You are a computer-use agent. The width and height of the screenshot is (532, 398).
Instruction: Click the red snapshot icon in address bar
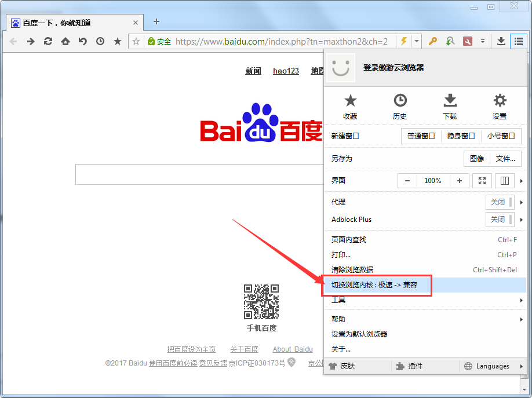tap(467, 41)
